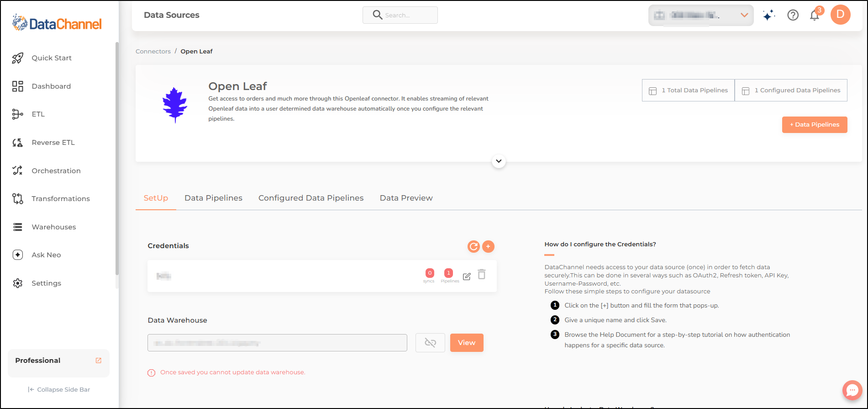The image size is (868, 409).
Task: Click the credential row name
Action: [x=163, y=276]
